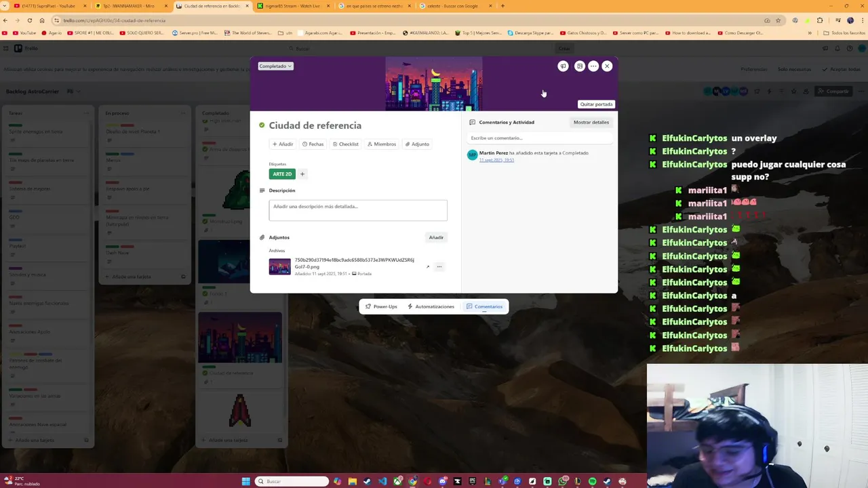This screenshot has width=868, height=488.
Task: Switch to the Kick stream browser tab
Action: 292,6
